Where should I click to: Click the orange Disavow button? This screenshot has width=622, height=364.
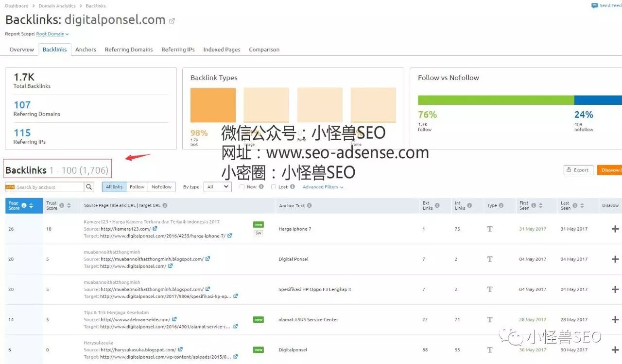[x=610, y=170]
